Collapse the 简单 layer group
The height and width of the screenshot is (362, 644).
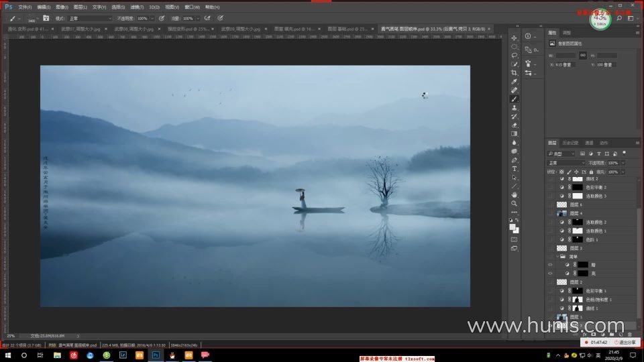(557, 257)
